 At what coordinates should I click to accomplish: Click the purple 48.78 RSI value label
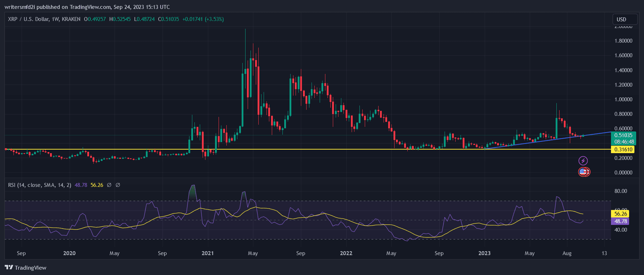621,221
